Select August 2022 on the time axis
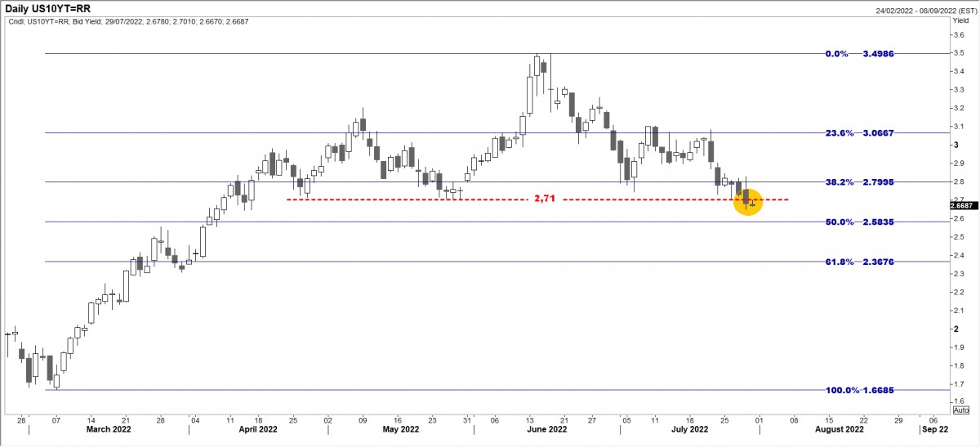980x448 pixels. coord(839,428)
